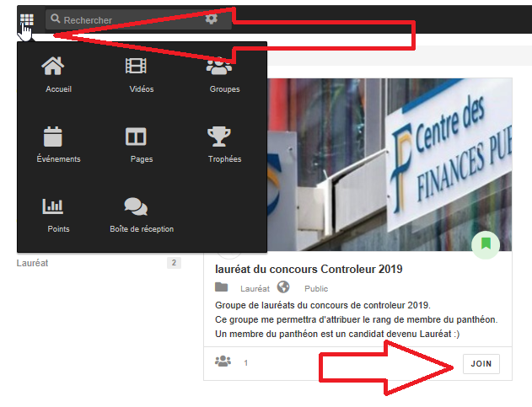The image size is (532, 407).
Task: Open the Pages layout icon
Action: pos(136,137)
